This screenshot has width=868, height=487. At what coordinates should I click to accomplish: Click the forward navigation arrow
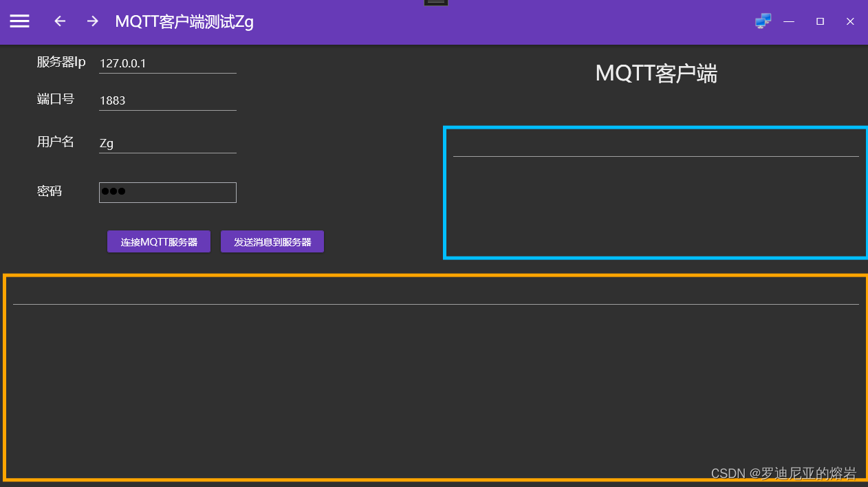pos(92,21)
